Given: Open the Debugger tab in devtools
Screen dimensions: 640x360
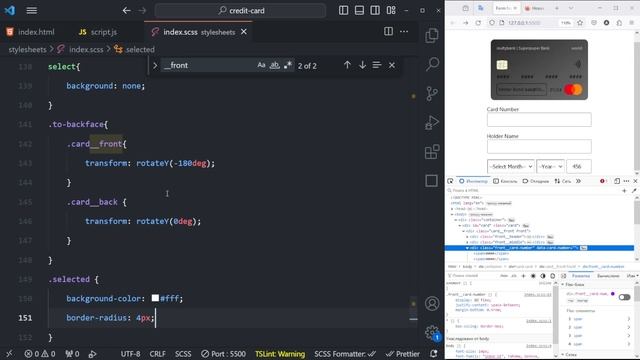Looking at the screenshot, I should tap(536, 181).
